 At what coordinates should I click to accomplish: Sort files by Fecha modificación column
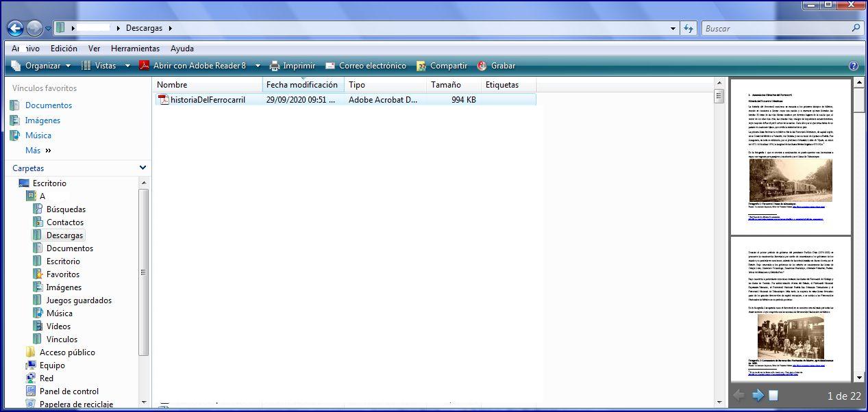pos(302,85)
